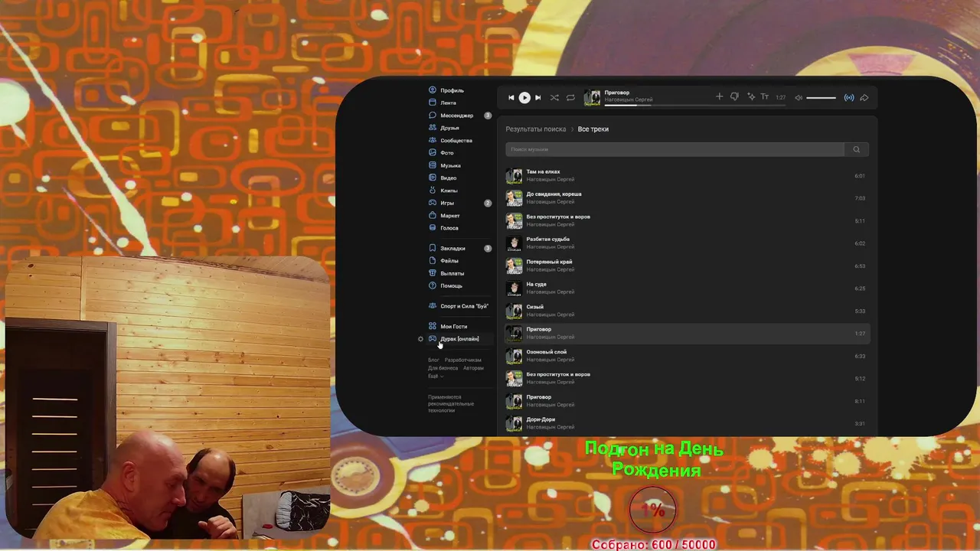Skip to the previous track
Viewport: 980px width, 551px height.
pyautogui.click(x=511, y=98)
